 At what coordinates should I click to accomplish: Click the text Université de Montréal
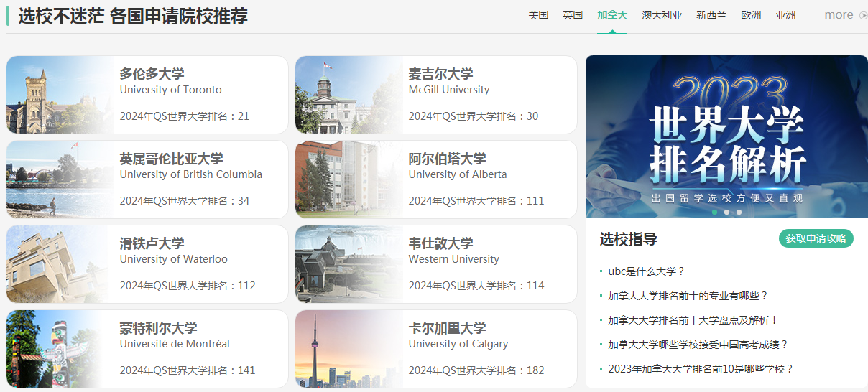[x=175, y=344]
